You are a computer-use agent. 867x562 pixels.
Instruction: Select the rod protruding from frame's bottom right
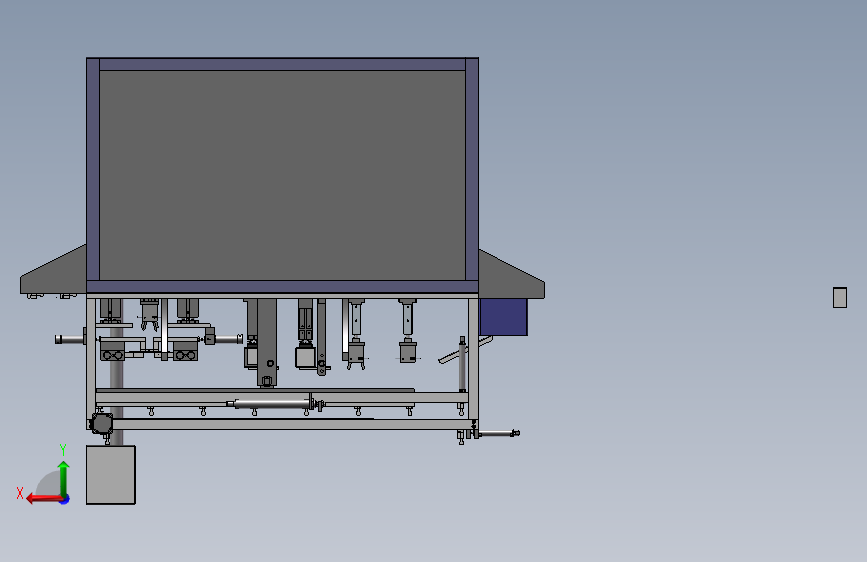pos(498,434)
